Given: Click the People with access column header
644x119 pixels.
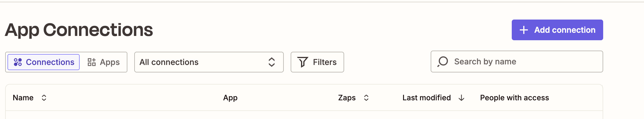Looking at the screenshot, I should tap(514, 98).
